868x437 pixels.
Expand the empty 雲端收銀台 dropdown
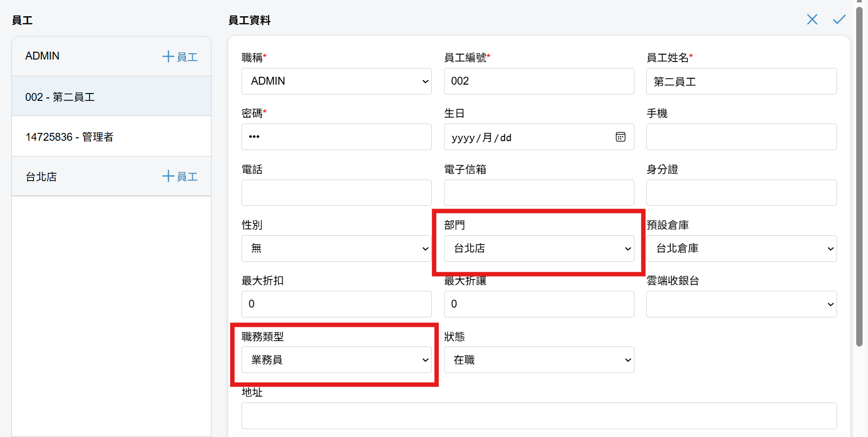741,304
